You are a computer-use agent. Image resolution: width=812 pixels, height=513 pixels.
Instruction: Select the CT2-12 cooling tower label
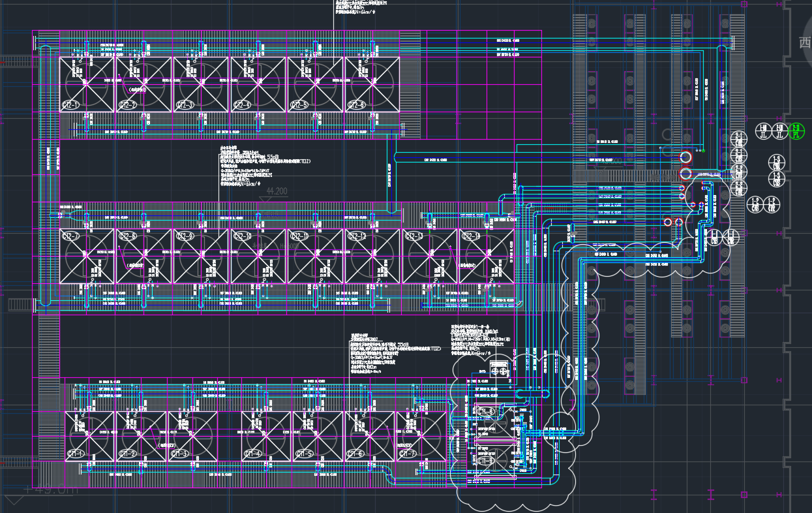[x=356, y=236]
